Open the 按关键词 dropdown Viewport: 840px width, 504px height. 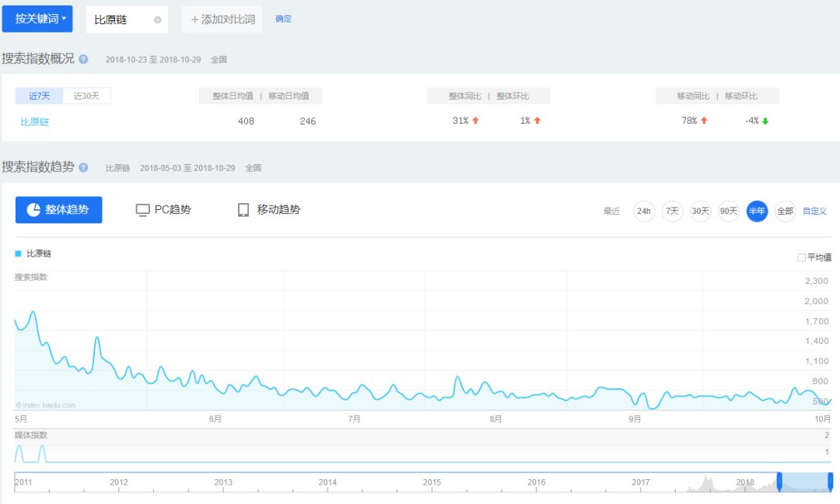(x=37, y=19)
